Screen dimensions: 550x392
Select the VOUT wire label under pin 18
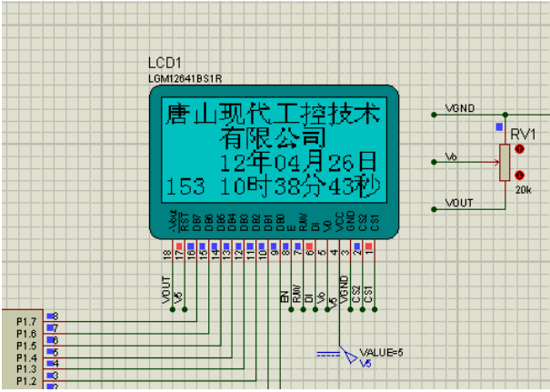click(x=166, y=290)
